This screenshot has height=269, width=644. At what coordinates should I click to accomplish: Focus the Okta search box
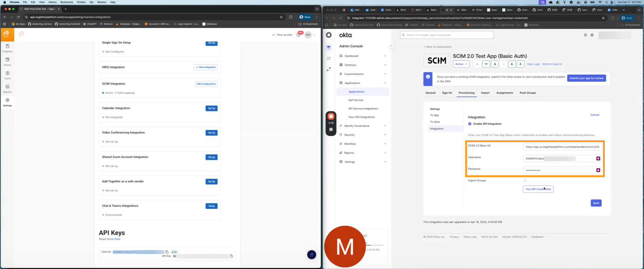(x=447, y=35)
